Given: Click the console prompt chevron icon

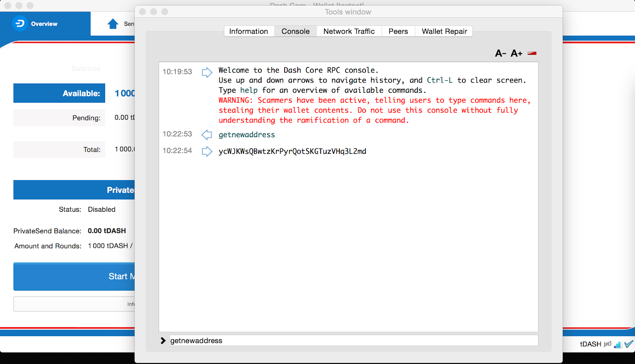Looking at the screenshot, I should coord(163,341).
